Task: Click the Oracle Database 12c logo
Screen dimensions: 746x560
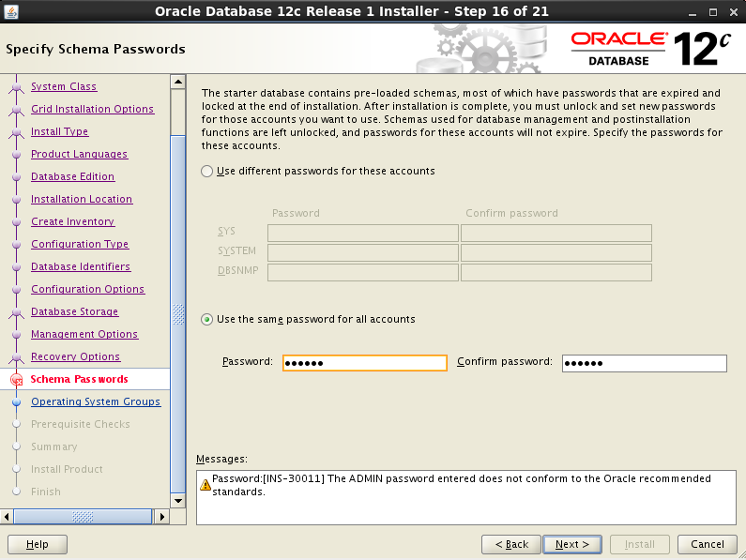Action: click(x=651, y=49)
